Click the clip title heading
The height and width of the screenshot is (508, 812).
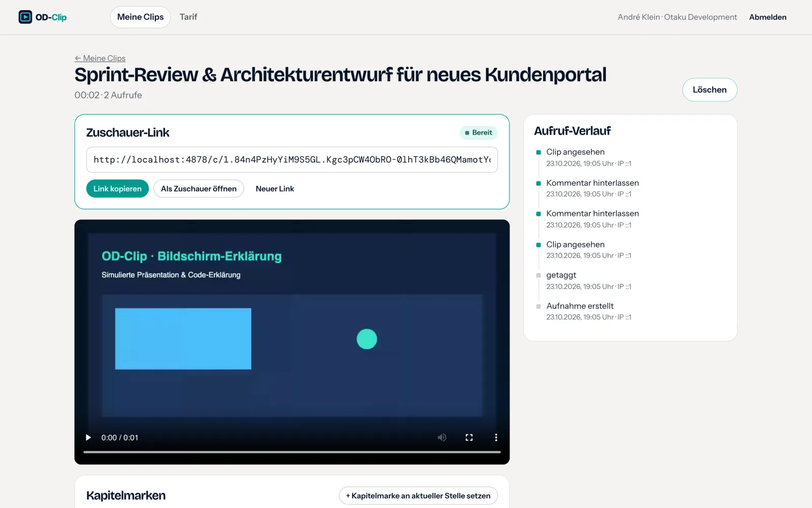340,75
